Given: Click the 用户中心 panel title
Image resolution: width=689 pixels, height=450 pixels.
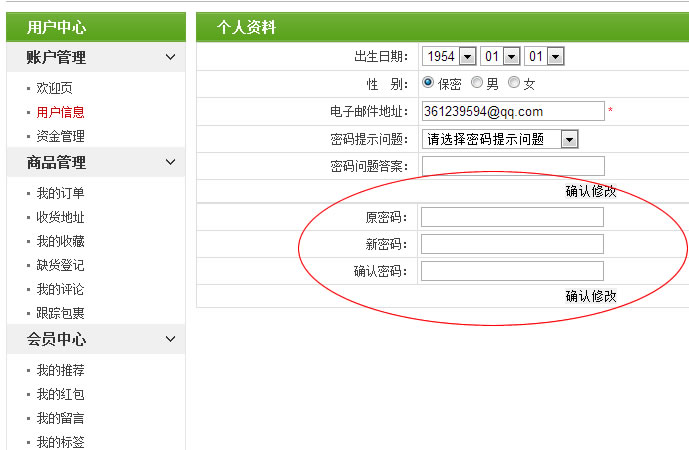Looking at the screenshot, I should [56, 27].
